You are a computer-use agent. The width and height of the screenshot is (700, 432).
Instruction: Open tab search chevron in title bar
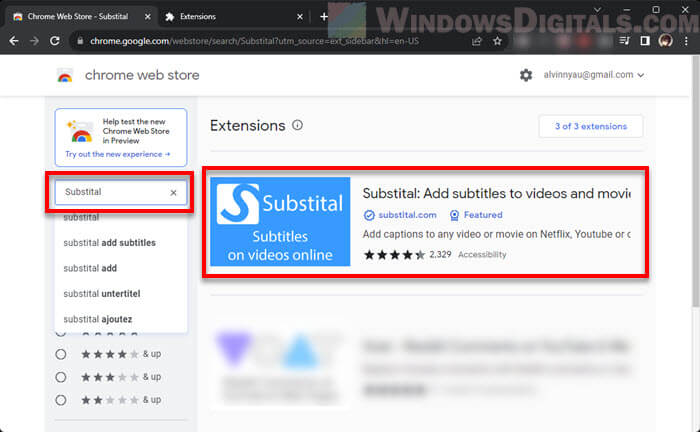click(x=597, y=10)
